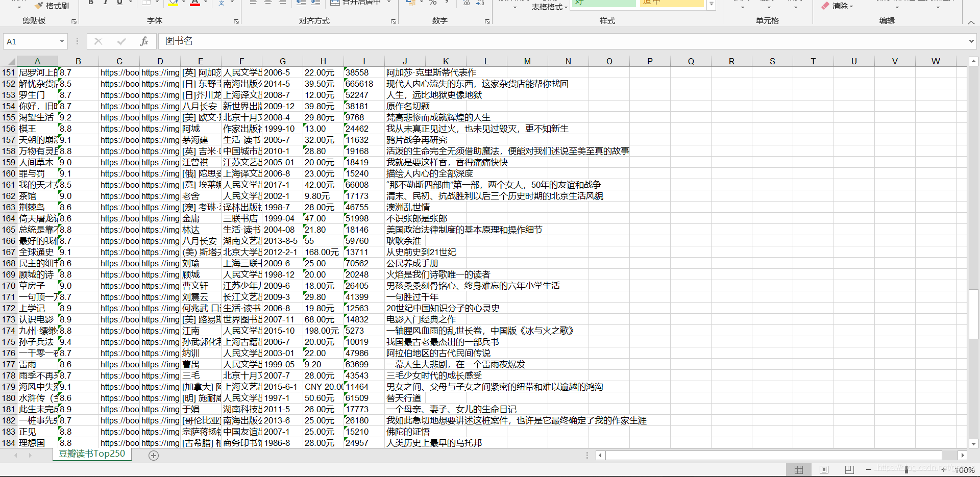Click the Clear (清除) eraser icon
980x477 pixels.
pos(825,6)
